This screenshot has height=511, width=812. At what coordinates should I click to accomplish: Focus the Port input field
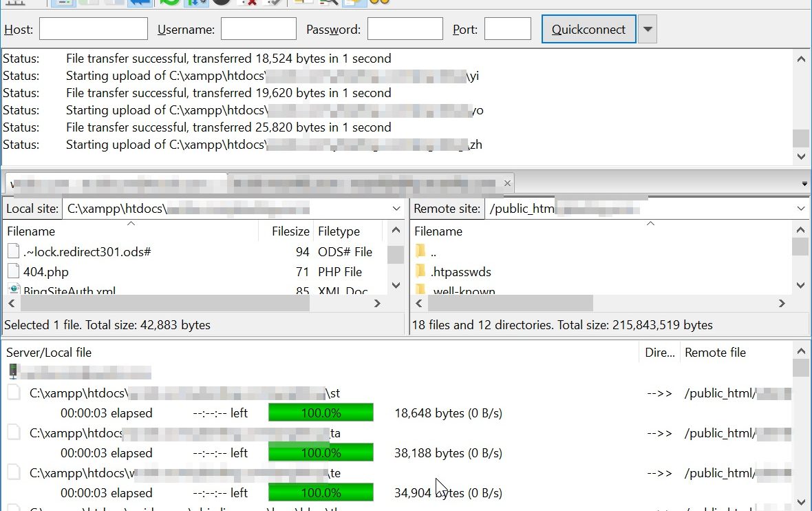click(508, 29)
